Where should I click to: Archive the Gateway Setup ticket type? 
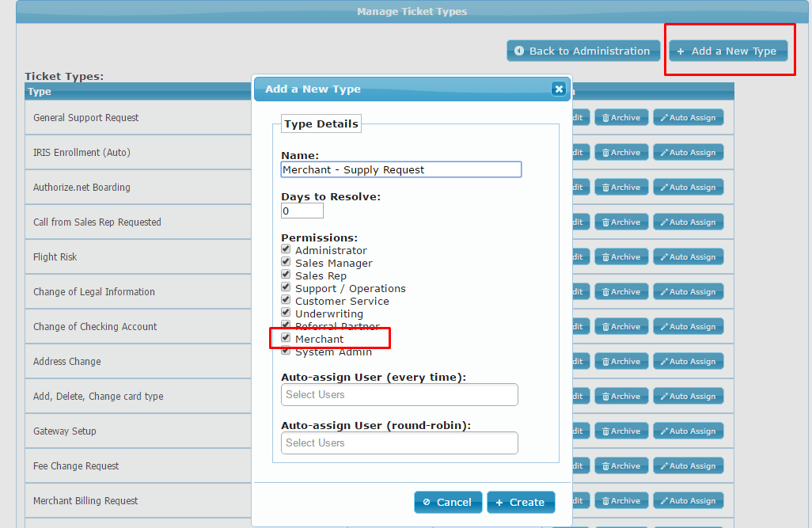621,431
